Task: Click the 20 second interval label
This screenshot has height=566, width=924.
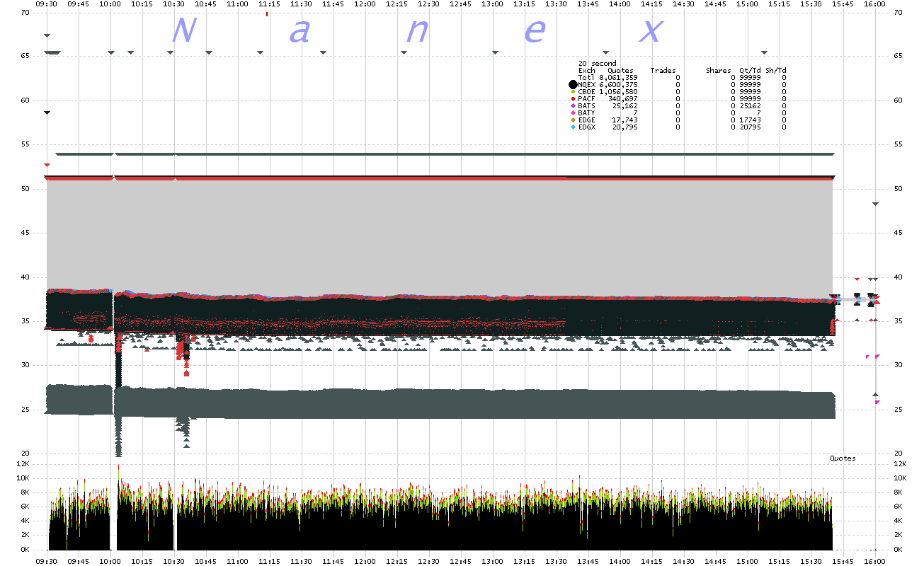Action: tap(597, 64)
